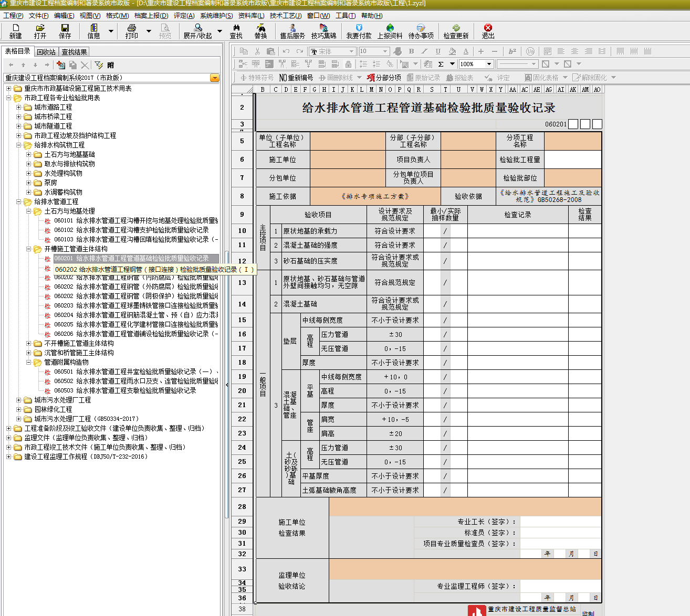This screenshot has width=690, height=616.
Task: Click the 上报资料 upload icon
Action: 390,31
